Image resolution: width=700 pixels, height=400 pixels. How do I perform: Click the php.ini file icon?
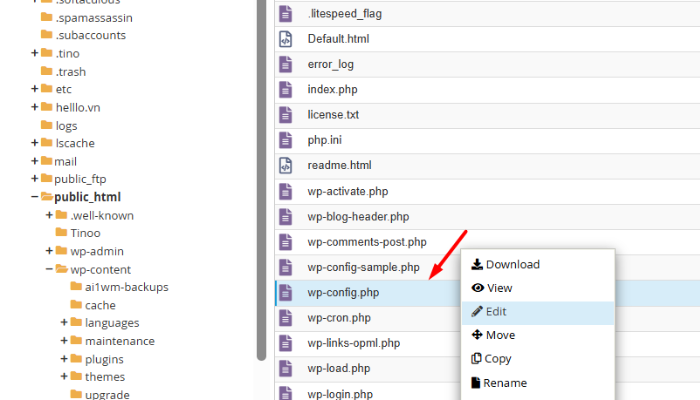[x=286, y=140]
